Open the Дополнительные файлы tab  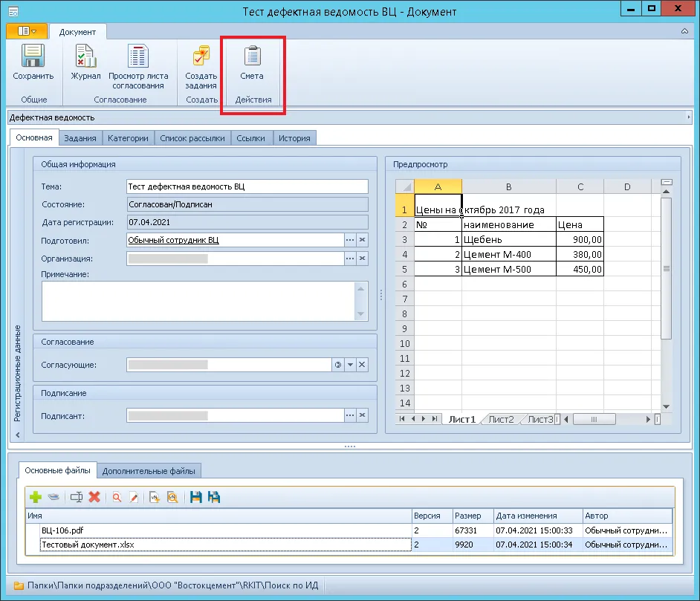(x=149, y=470)
